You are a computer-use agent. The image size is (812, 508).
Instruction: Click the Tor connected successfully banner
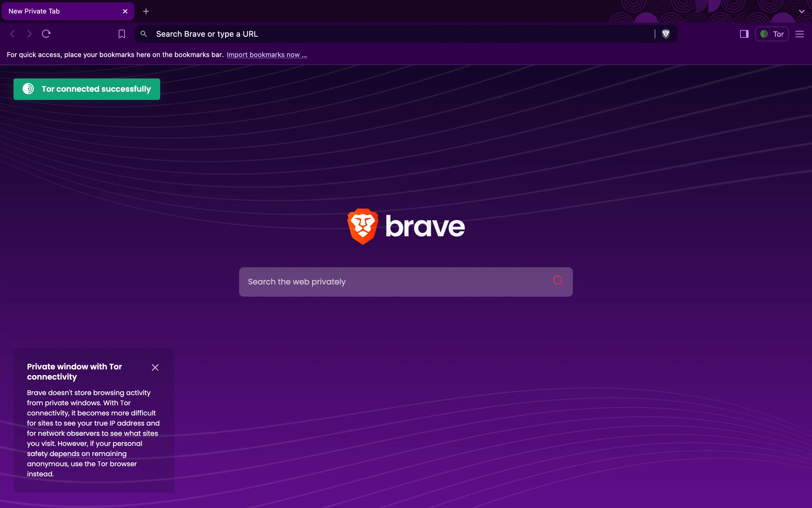(87, 89)
